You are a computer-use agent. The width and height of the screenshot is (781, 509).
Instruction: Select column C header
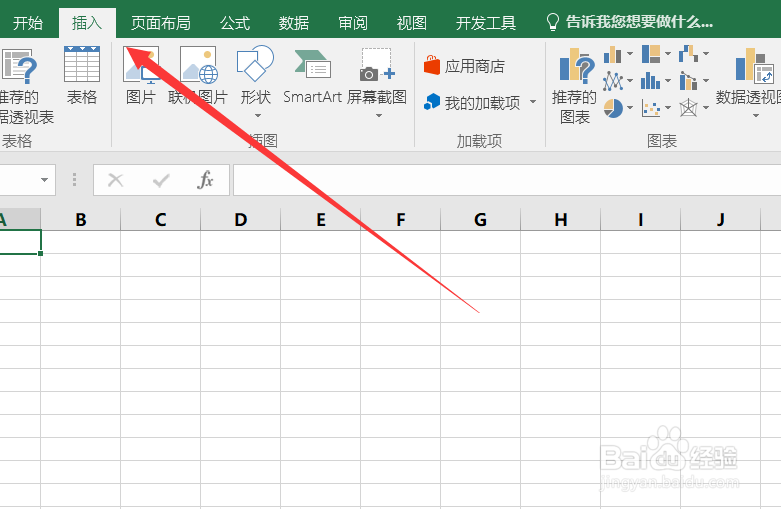160,220
